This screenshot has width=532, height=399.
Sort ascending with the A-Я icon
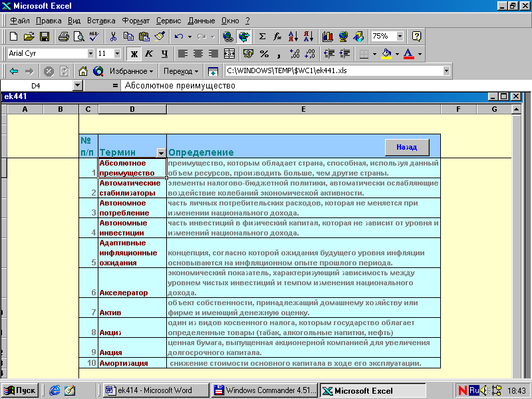point(293,37)
